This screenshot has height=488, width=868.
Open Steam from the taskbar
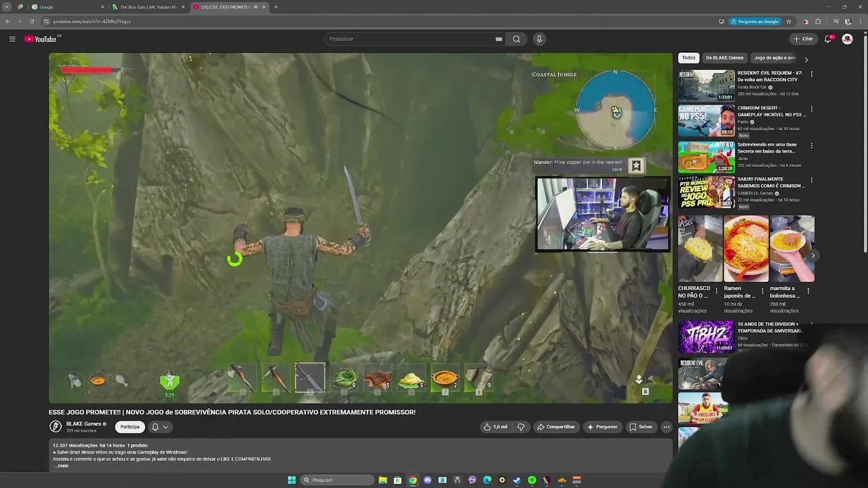(517, 480)
